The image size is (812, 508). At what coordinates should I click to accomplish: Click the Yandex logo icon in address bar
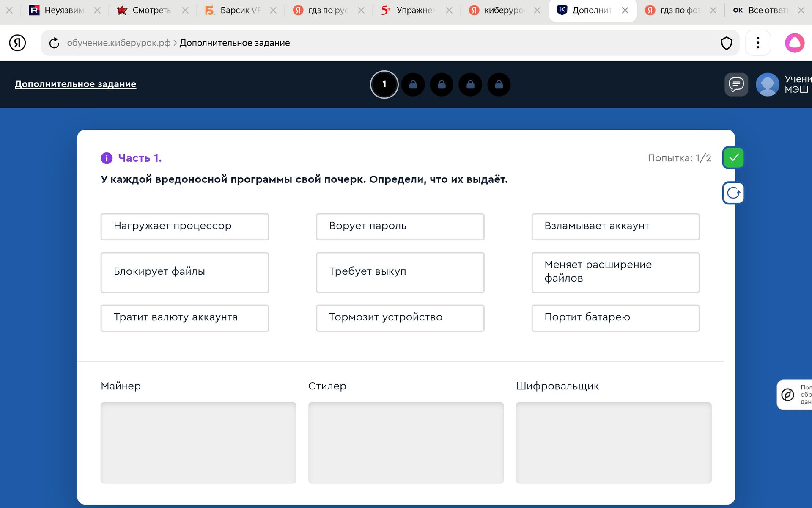coord(17,43)
